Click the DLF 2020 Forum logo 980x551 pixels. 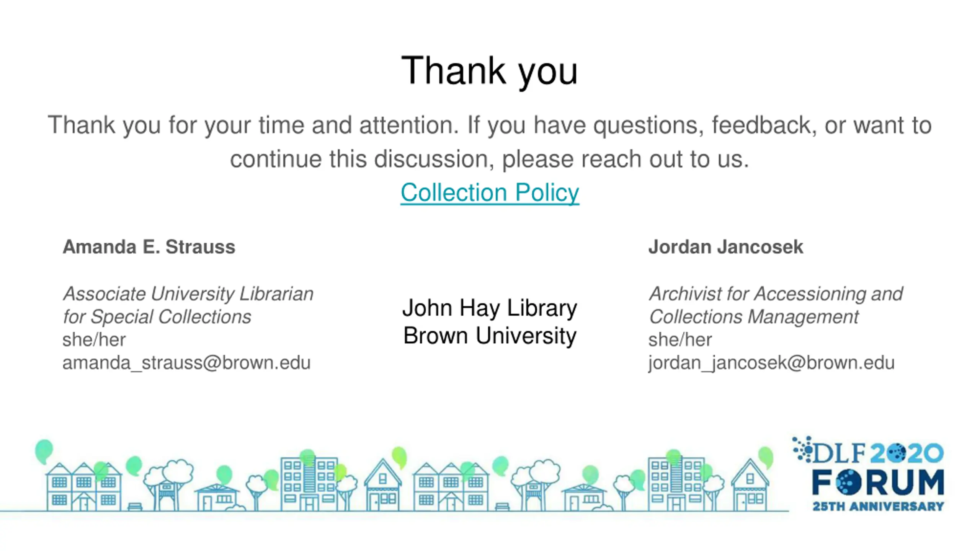point(869,474)
